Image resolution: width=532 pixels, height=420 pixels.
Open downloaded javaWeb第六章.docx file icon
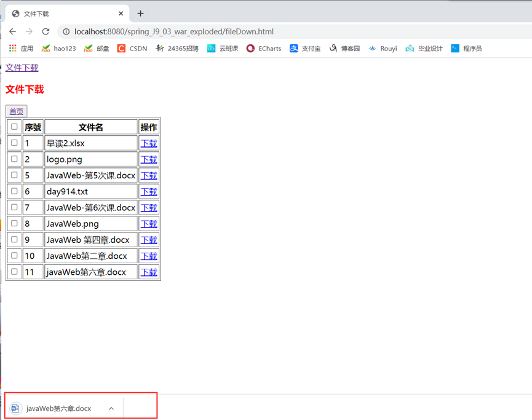(15, 408)
